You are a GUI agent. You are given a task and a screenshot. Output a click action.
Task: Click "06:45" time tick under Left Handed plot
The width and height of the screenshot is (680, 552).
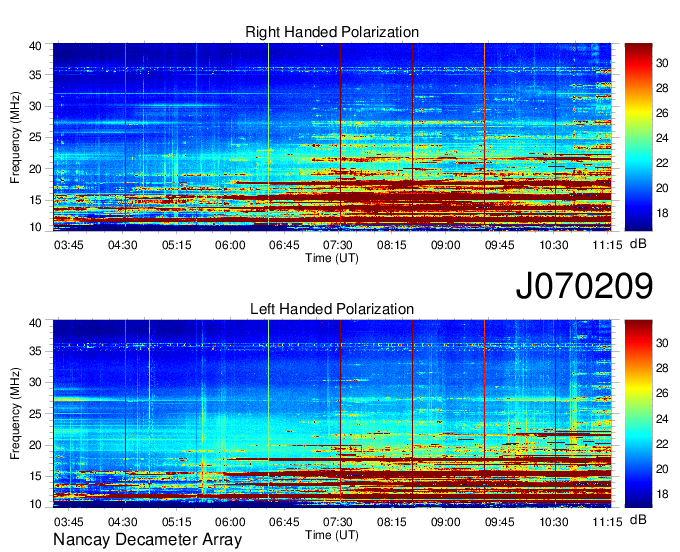[x=284, y=522]
